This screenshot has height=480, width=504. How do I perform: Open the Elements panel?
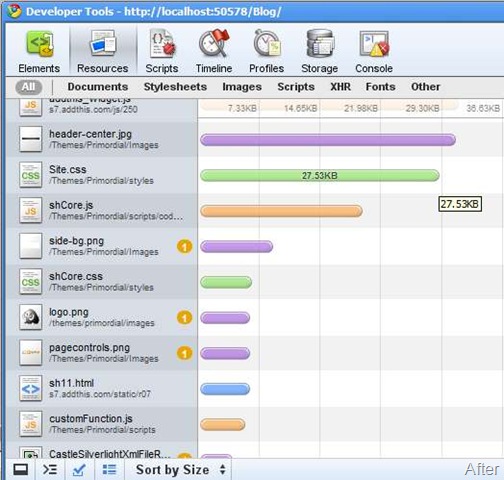point(39,51)
